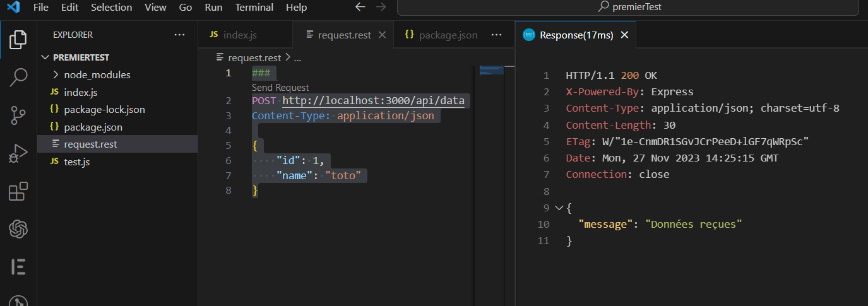
Task: Close the request.rest editor tab
Action: click(382, 35)
